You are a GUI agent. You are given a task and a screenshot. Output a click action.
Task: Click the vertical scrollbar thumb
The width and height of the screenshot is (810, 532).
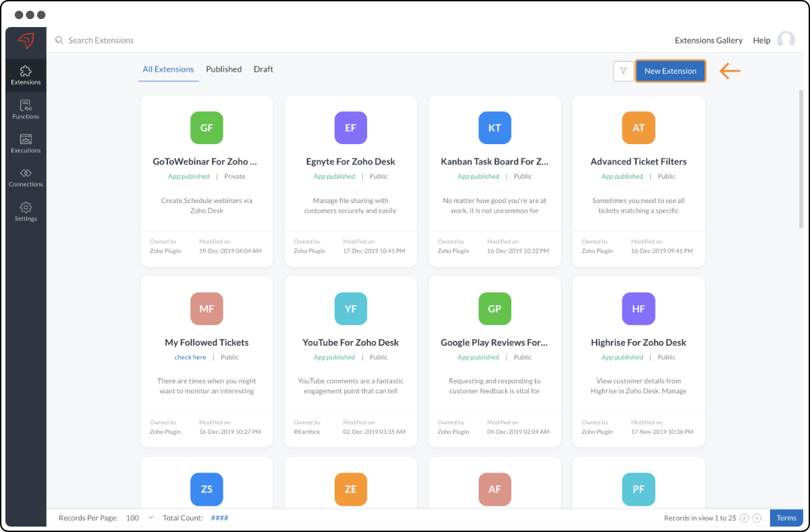(x=801, y=159)
